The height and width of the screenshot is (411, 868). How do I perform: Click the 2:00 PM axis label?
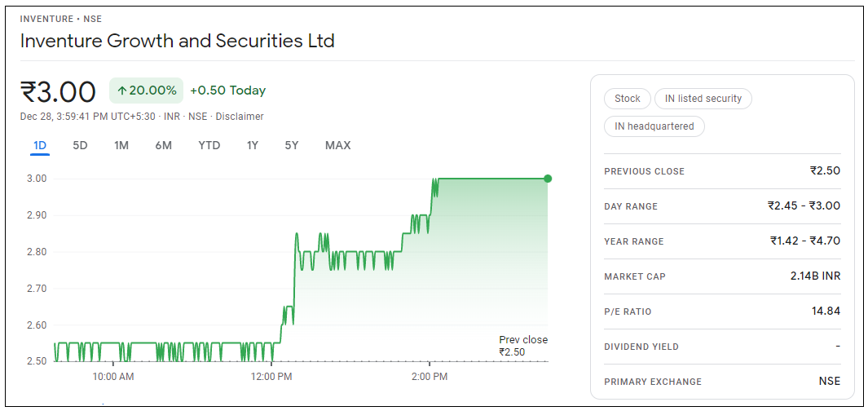[x=430, y=378]
